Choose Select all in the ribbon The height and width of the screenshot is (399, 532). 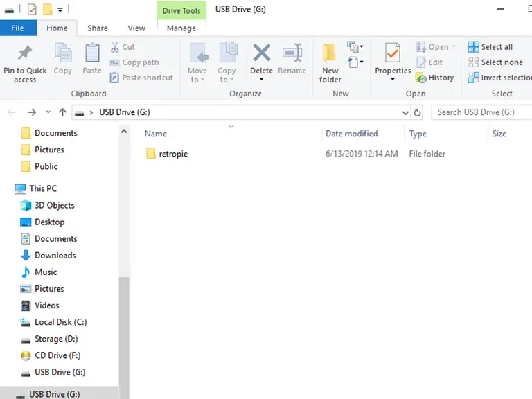tap(490, 47)
